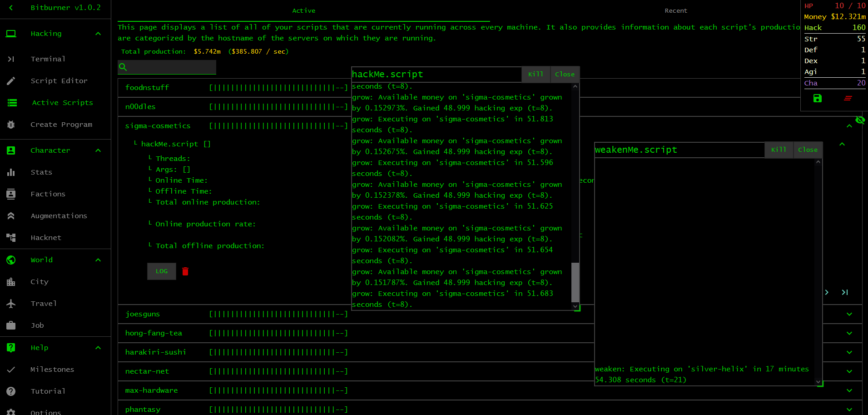Click the Options gear icon
This screenshot has width=868, height=415.
pyautogui.click(x=11, y=412)
